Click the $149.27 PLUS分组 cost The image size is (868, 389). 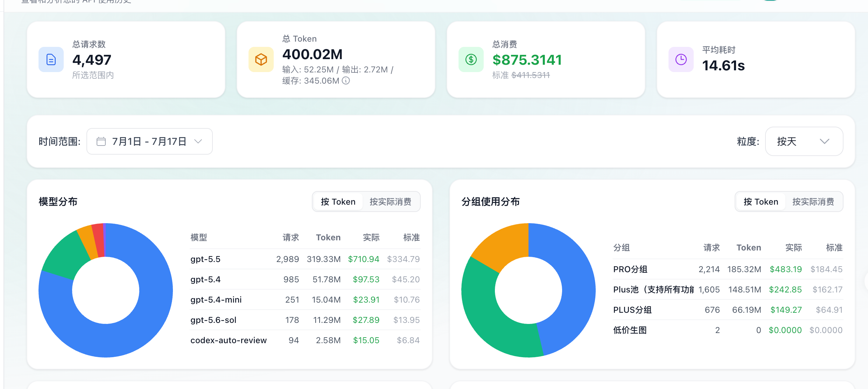(x=786, y=310)
